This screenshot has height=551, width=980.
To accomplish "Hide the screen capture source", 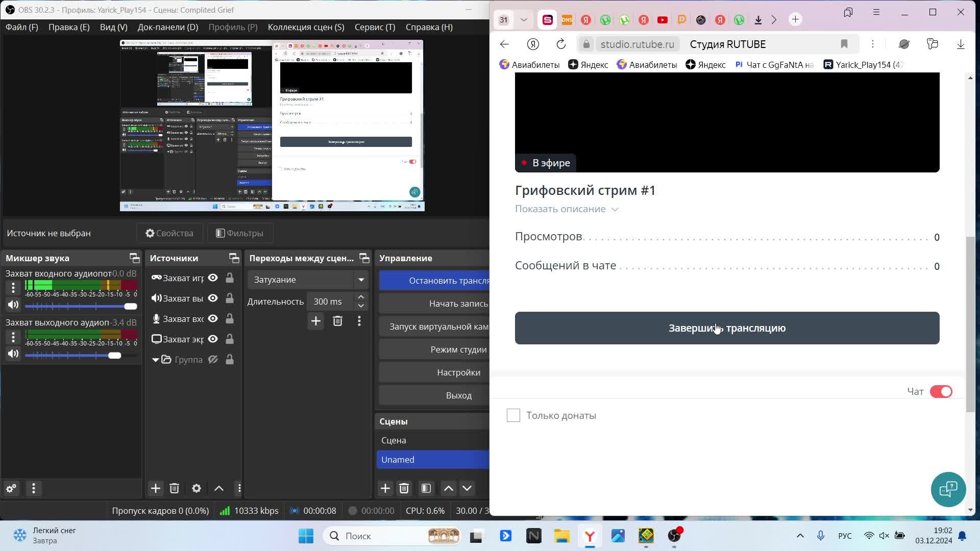I will tap(213, 339).
